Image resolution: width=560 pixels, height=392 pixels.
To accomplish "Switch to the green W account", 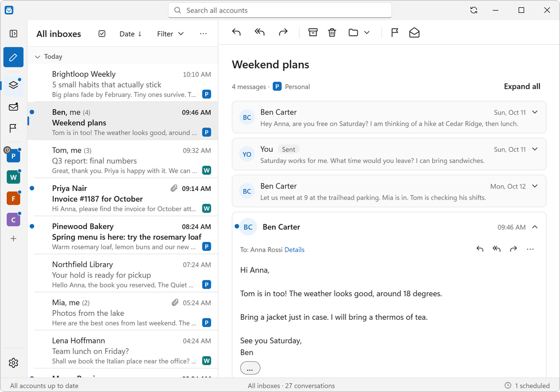I will [x=13, y=177].
